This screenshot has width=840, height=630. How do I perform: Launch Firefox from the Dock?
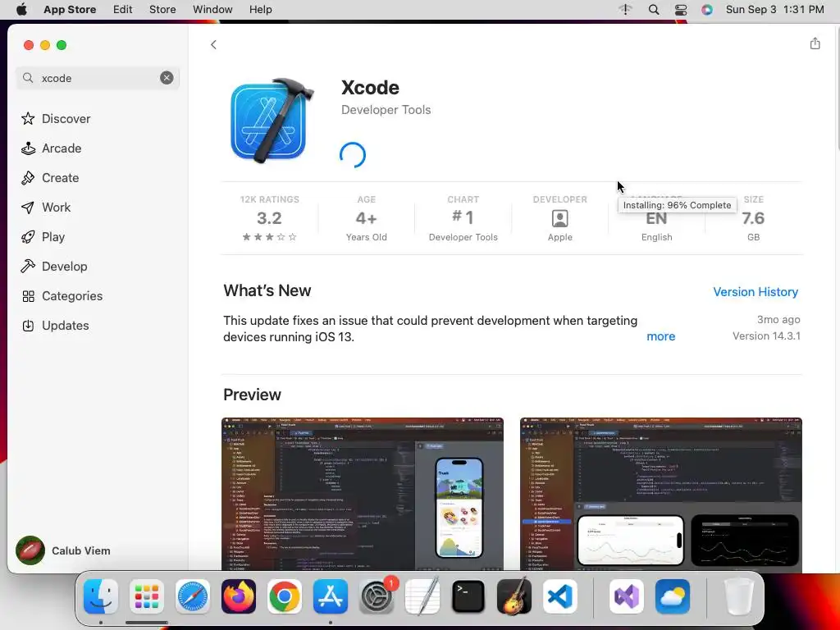point(239,596)
